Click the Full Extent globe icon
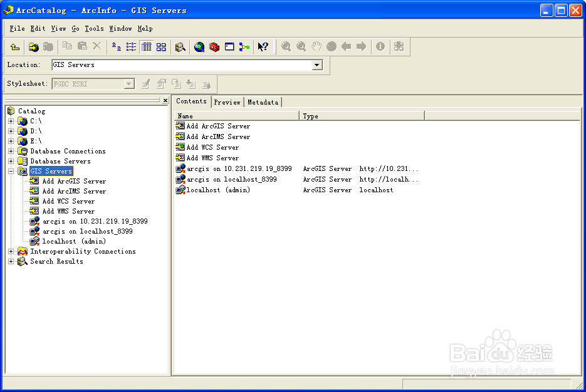This screenshot has height=392, width=586. 332,47
